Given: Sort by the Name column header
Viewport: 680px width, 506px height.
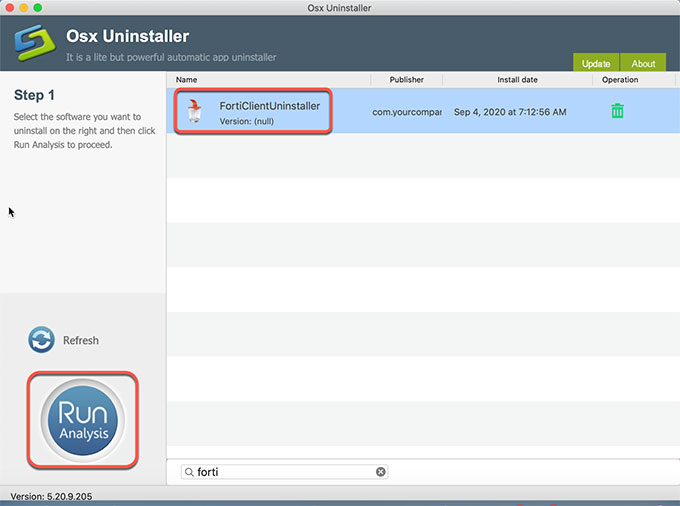Looking at the screenshot, I should pos(187,79).
